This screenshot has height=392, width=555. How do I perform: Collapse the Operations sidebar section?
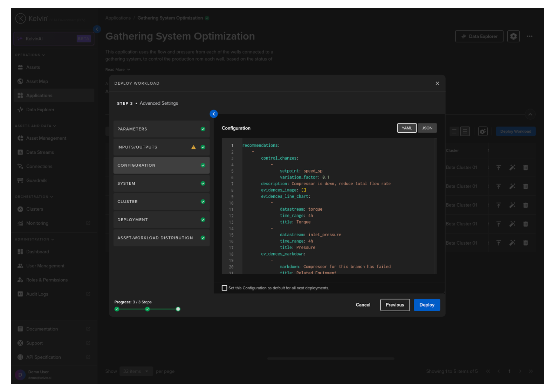tap(30, 55)
